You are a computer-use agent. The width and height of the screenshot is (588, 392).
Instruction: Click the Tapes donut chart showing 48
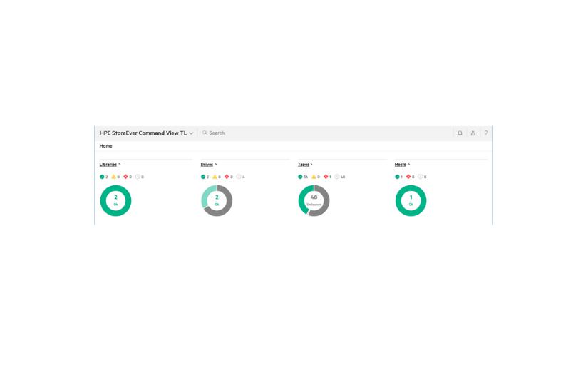tap(314, 201)
